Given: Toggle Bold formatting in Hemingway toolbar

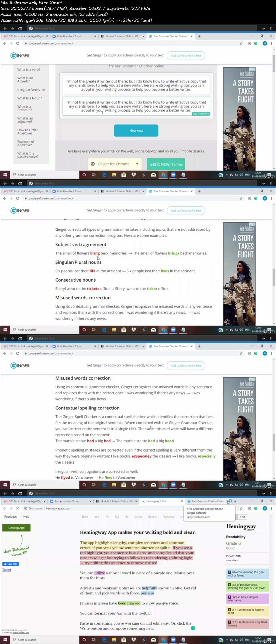Looking at the screenshot, I should click(x=85, y=516).
